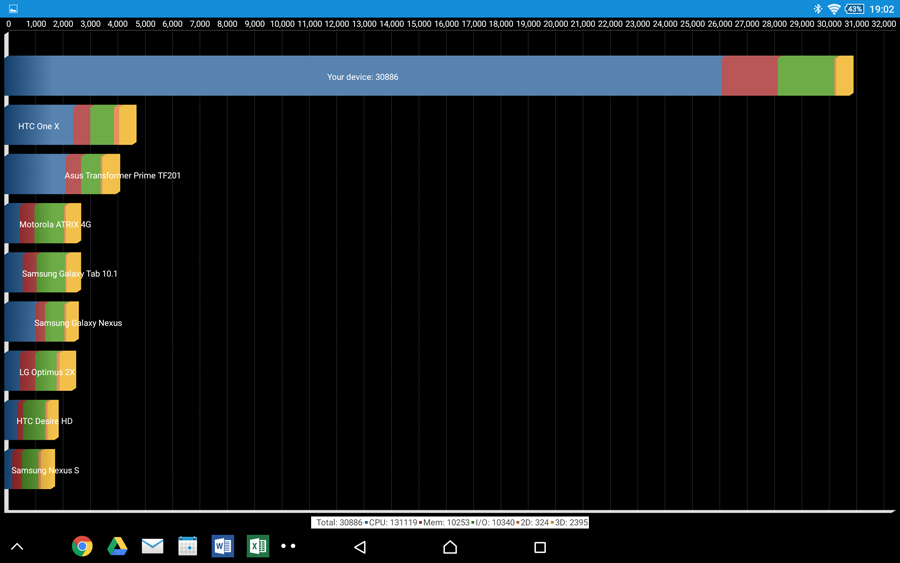Screen dimensions: 900x563
Task: Click the 32,000 axis tick label
Action: click(x=884, y=24)
